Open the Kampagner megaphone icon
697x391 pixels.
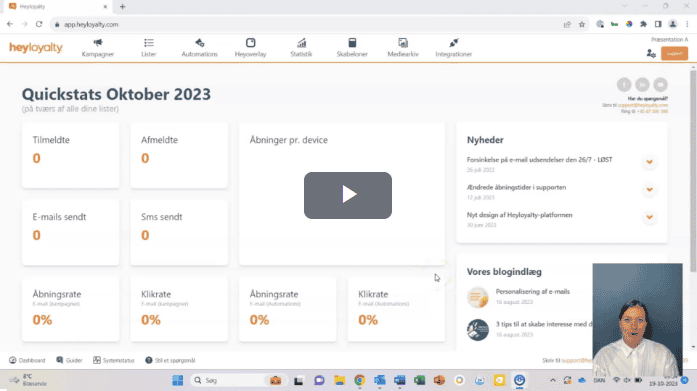click(x=98, y=43)
